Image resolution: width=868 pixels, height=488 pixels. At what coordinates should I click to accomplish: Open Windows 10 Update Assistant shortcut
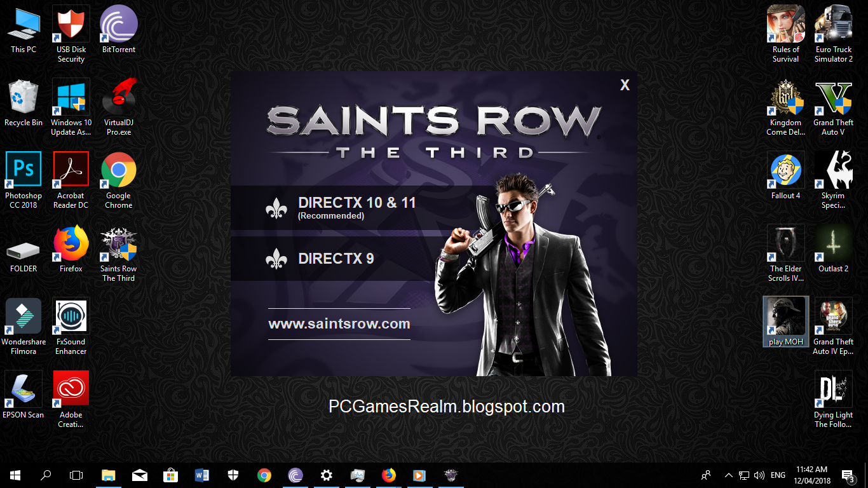tap(71, 107)
